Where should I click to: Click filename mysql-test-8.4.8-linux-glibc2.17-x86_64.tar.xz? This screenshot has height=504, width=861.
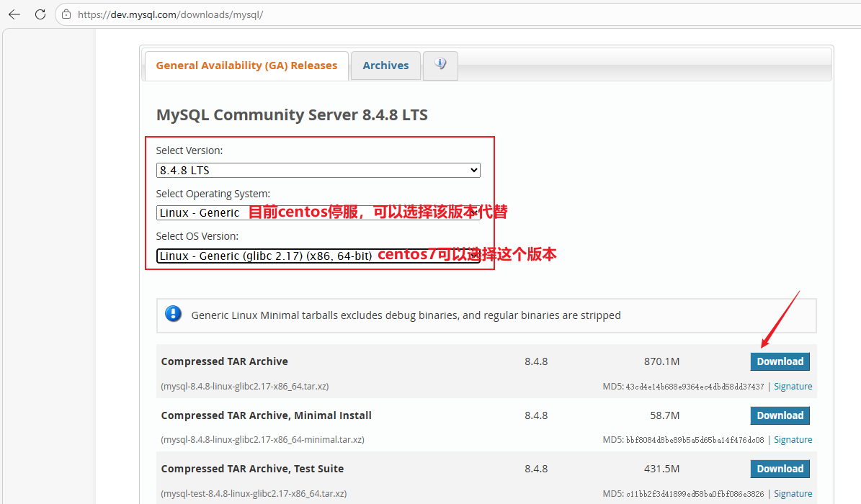254,494
